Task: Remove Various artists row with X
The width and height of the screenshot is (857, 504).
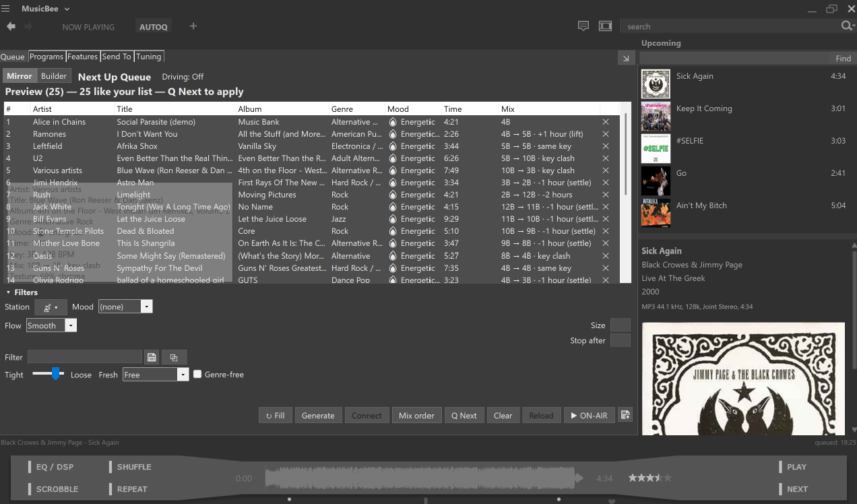Action: [x=605, y=170]
